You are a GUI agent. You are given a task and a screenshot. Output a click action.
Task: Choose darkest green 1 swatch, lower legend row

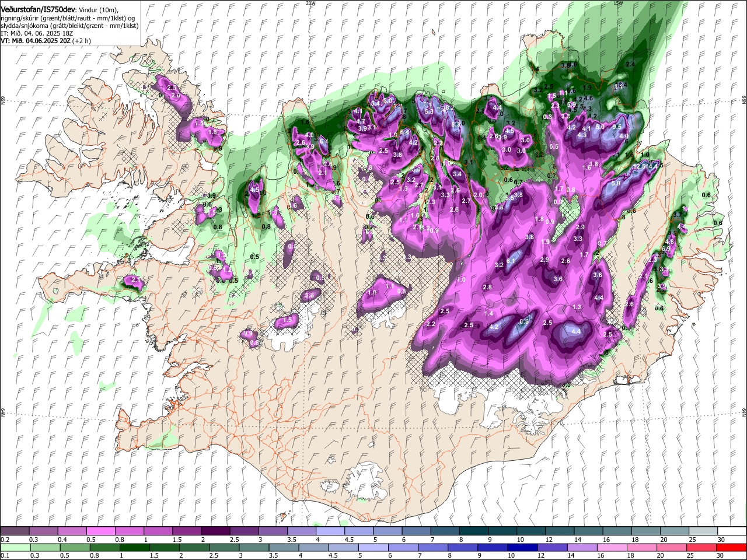134,547
